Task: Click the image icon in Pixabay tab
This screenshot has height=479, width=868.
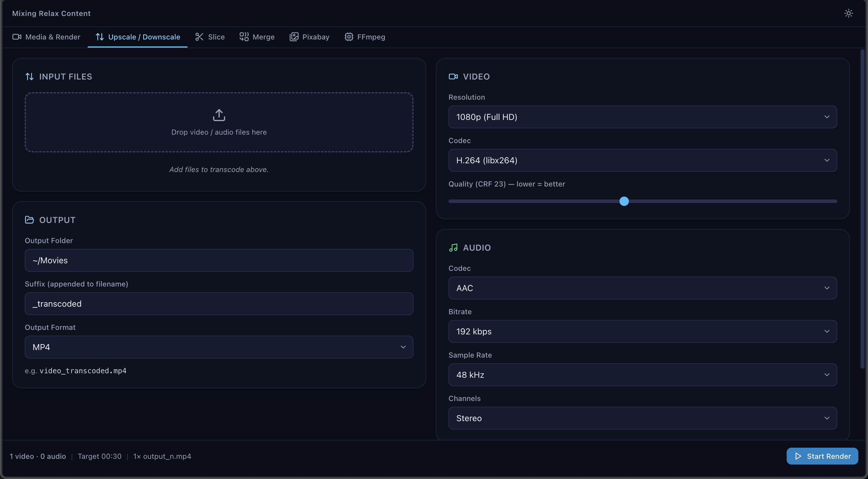Action: point(294,37)
